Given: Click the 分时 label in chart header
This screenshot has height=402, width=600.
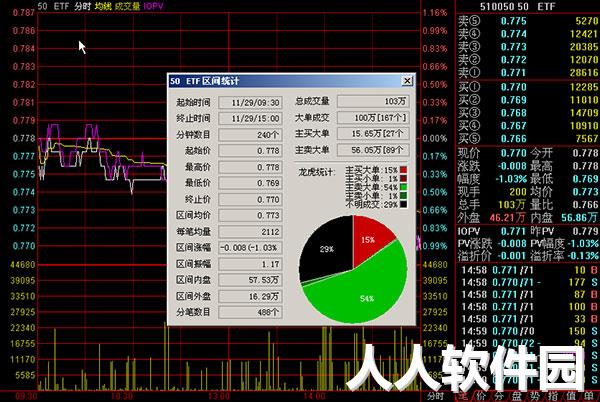Looking at the screenshot, I should point(82,6).
